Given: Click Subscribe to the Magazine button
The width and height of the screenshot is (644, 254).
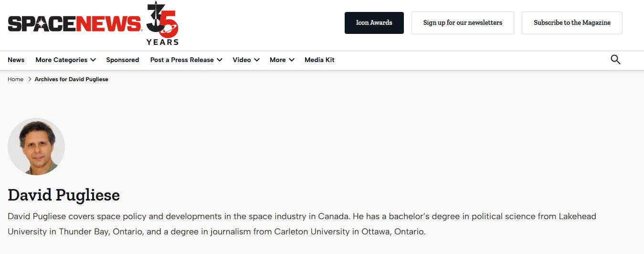Looking at the screenshot, I should 572,23.
